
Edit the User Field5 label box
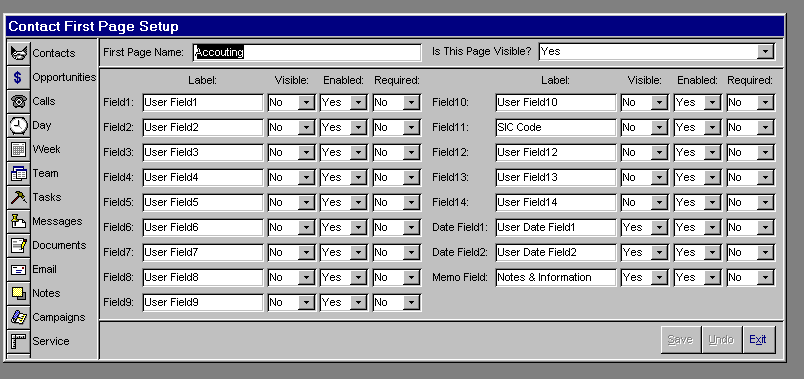(203, 203)
